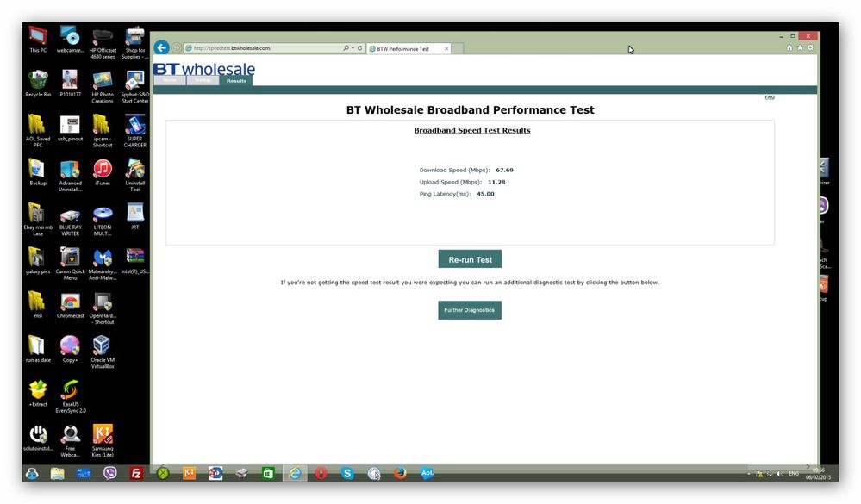Open Samsung Kies (Lite) desktop icon
The height and width of the screenshot is (504, 861).
(x=103, y=439)
